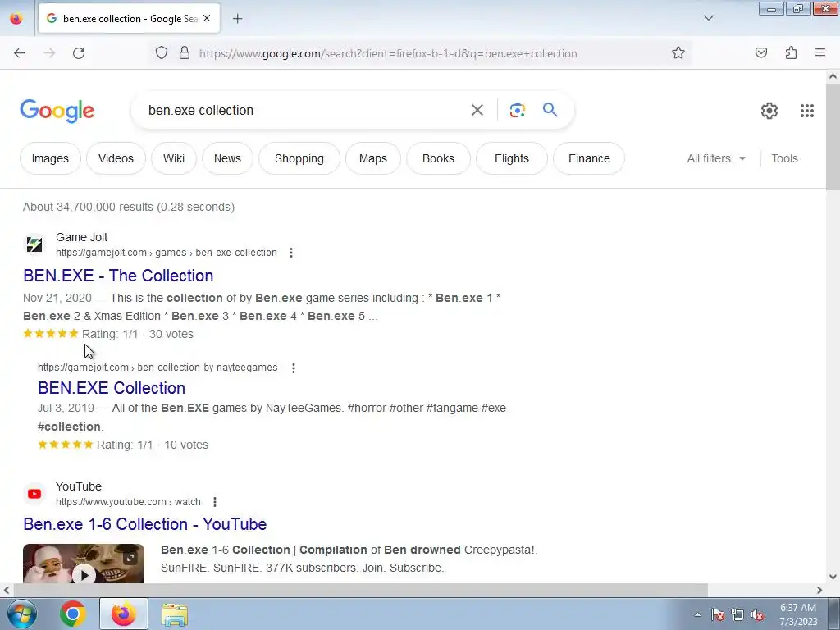Launch Chrome from the taskbar

click(73, 614)
